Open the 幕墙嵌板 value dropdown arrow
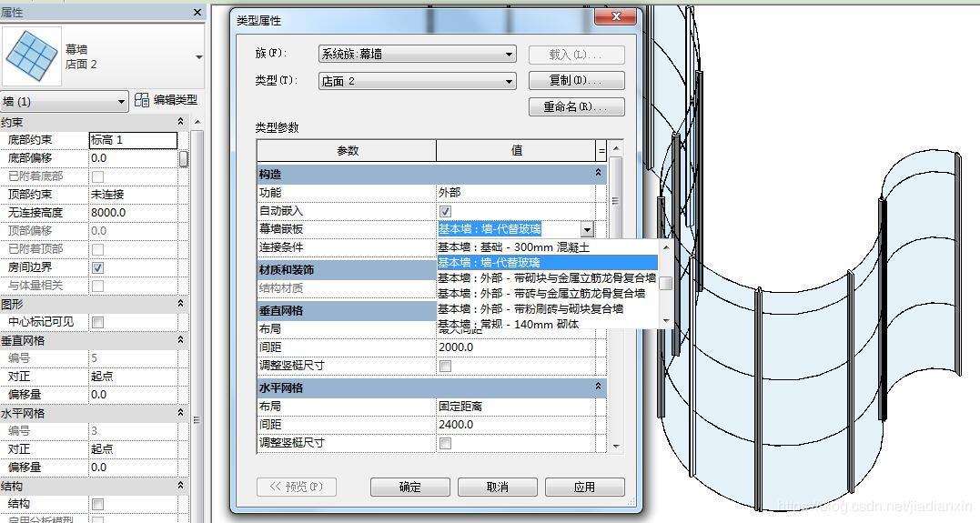980x523 pixels. 586,230
